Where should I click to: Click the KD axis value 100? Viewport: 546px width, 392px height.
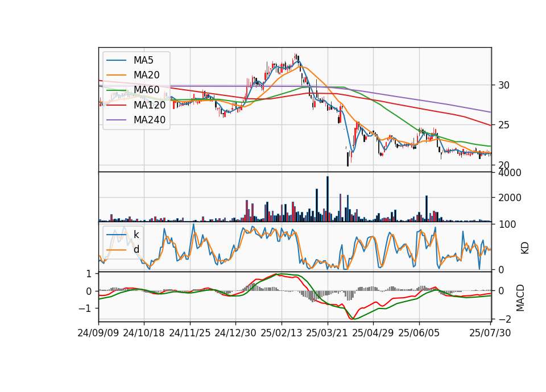coord(507,224)
